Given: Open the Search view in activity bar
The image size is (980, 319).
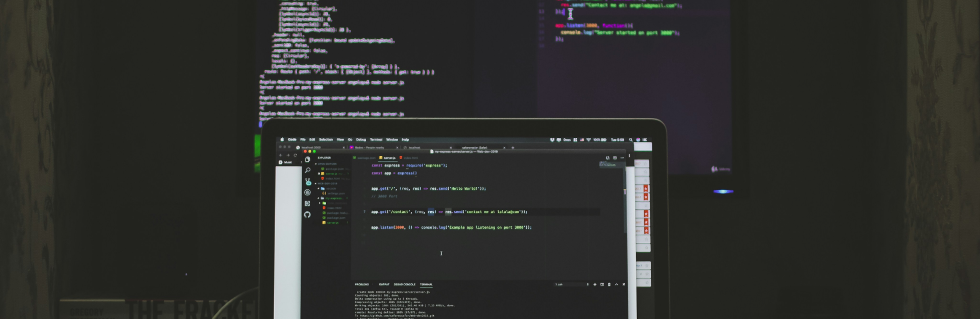Looking at the screenshot, I should click(x=307, y=170).
